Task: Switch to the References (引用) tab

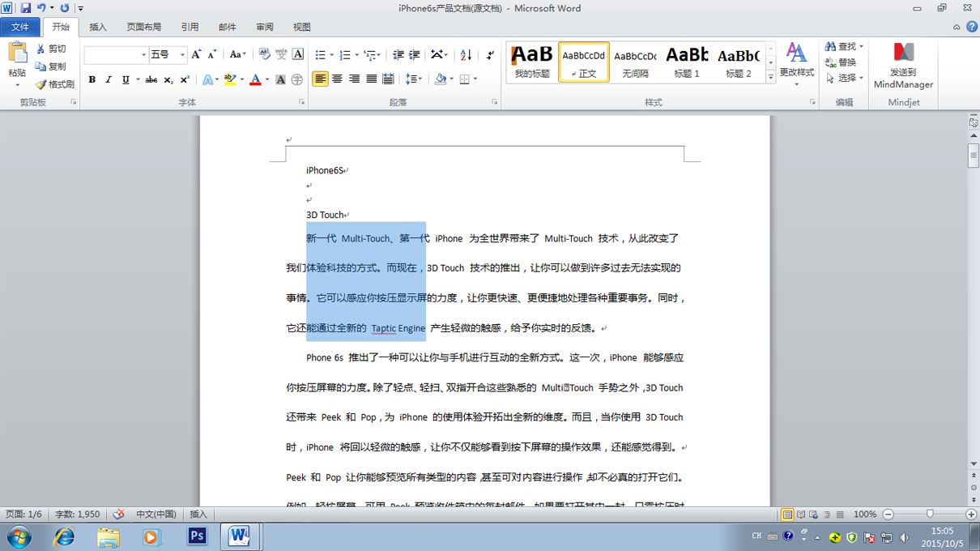Action: pyautogui.click(x=190, y=27)
